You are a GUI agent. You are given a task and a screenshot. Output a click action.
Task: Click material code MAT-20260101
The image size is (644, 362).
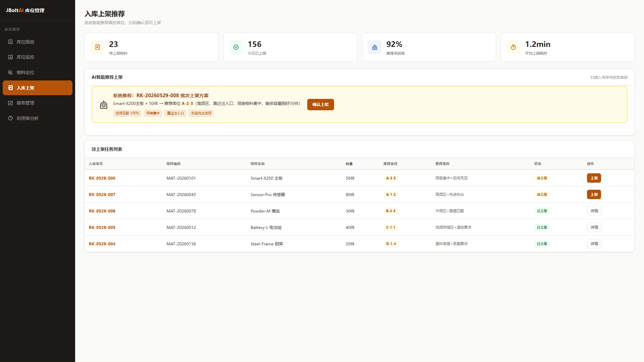[x=181, y=178]
